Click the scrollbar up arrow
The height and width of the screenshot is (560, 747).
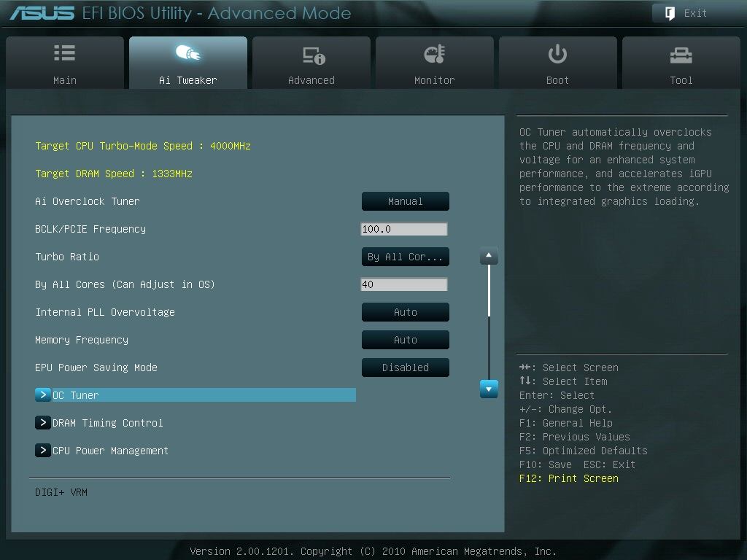pos(489,256)
